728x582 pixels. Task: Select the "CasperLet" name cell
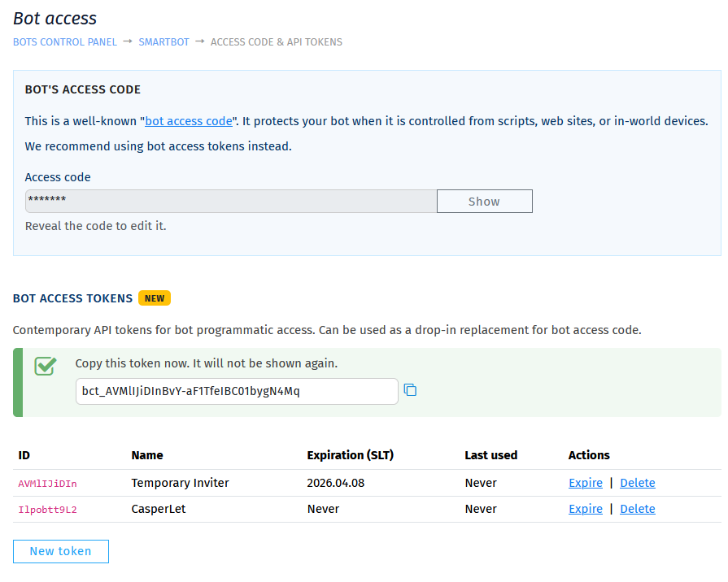[159, 509]
